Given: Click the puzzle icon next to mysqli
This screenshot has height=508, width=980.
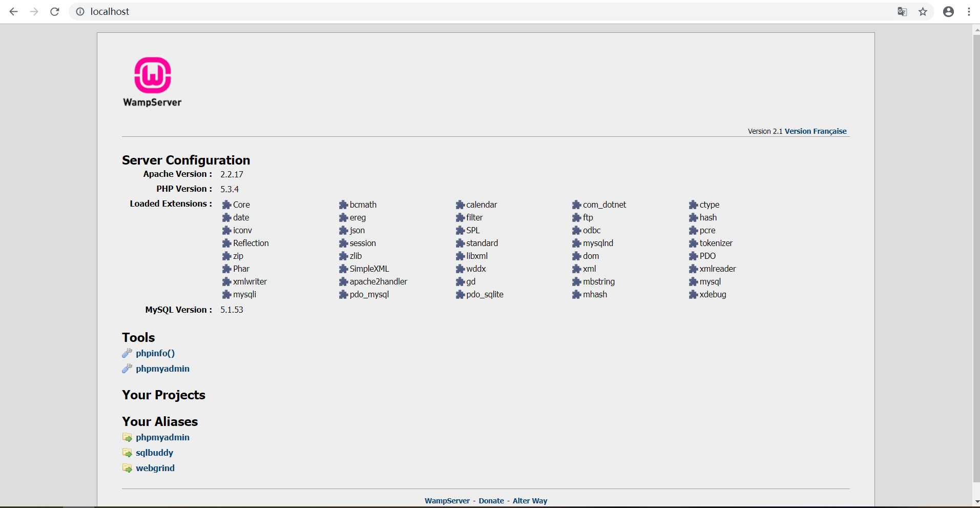Looking at the screenshot, I should click(x=226, y=294).
